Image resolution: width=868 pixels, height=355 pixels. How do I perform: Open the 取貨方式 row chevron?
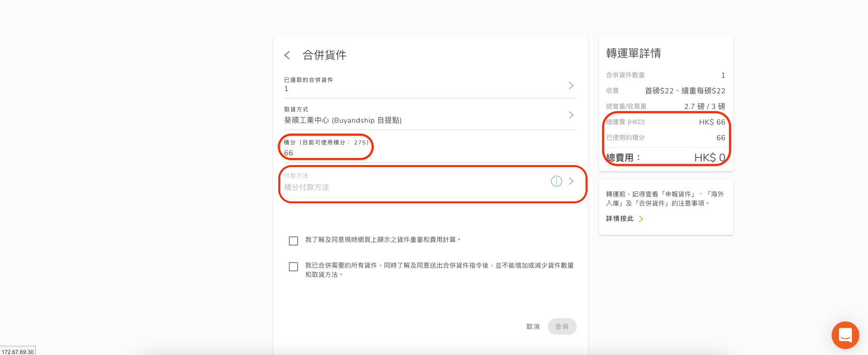click(x=571, y=115)
